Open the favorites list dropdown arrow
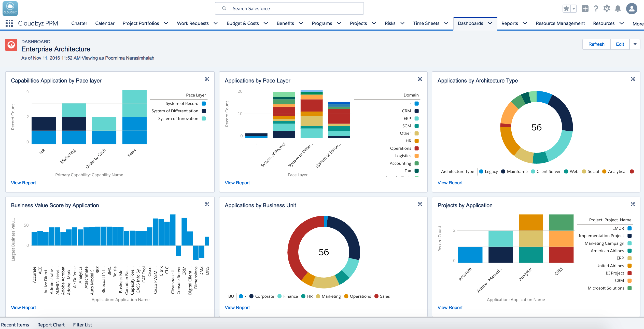 tap(574, 9)
